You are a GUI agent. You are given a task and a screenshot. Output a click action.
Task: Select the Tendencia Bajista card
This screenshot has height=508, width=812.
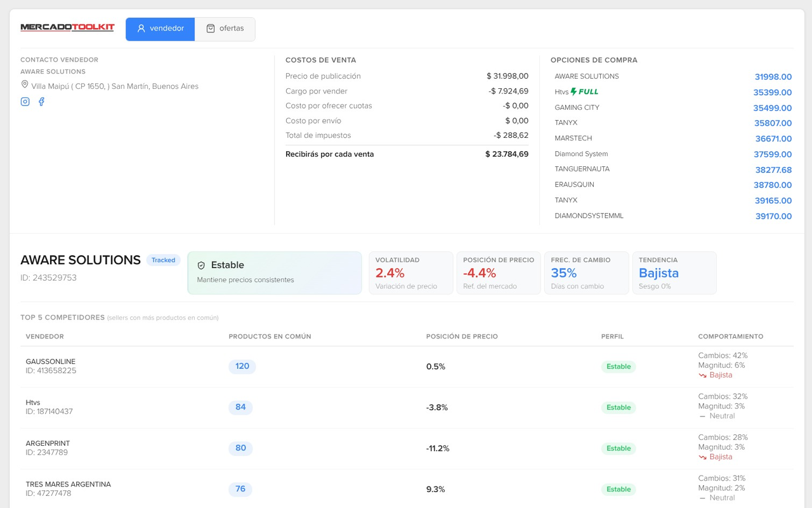pos(674,273)
